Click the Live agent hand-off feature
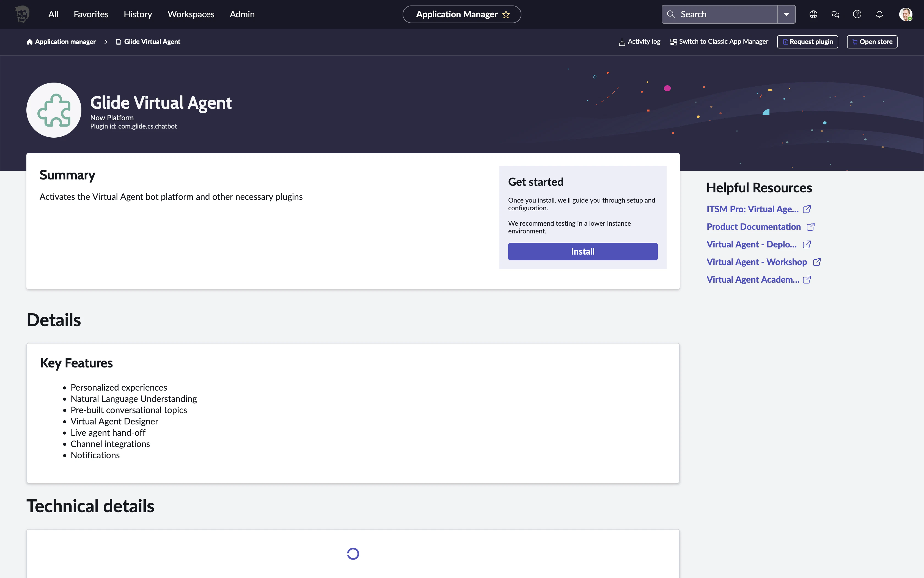 (x=108, y=433)
